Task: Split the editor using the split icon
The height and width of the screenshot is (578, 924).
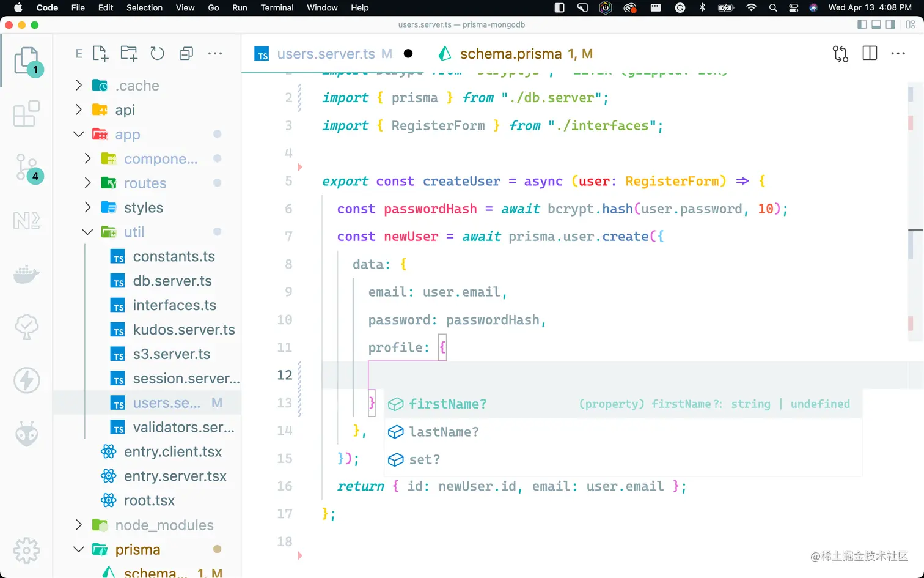Action: 869,54
